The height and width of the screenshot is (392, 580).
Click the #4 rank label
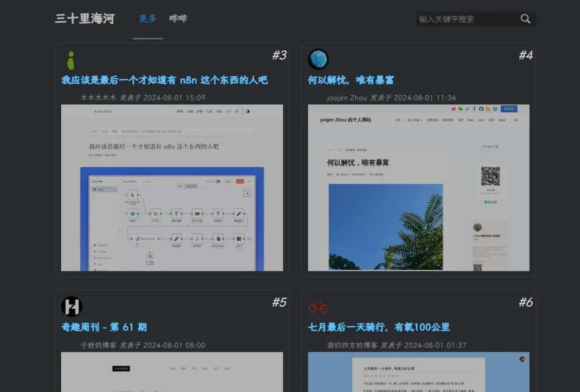coord(526,56)
